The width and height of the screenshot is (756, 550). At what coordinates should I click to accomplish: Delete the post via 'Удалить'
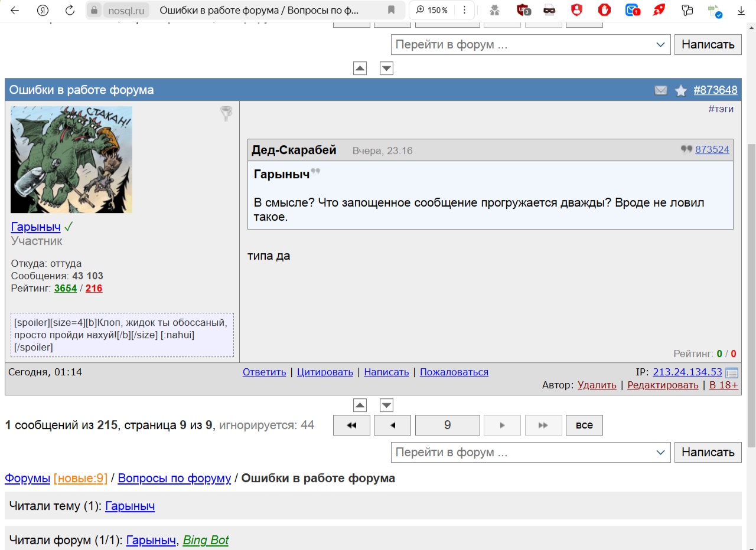pyautogui.click(x=597, y=385)
